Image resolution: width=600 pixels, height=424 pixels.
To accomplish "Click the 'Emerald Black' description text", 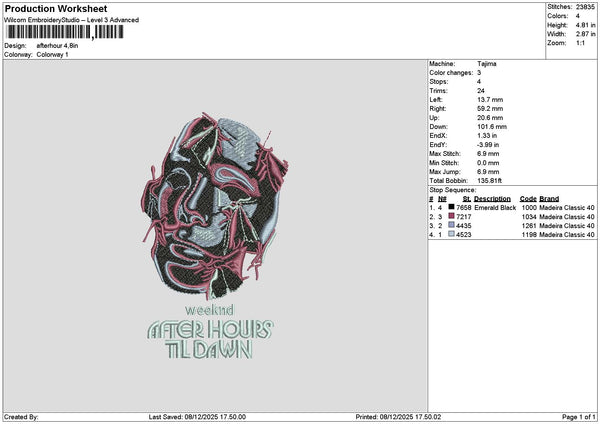I will pyautogui.click(x=495, y=208).
